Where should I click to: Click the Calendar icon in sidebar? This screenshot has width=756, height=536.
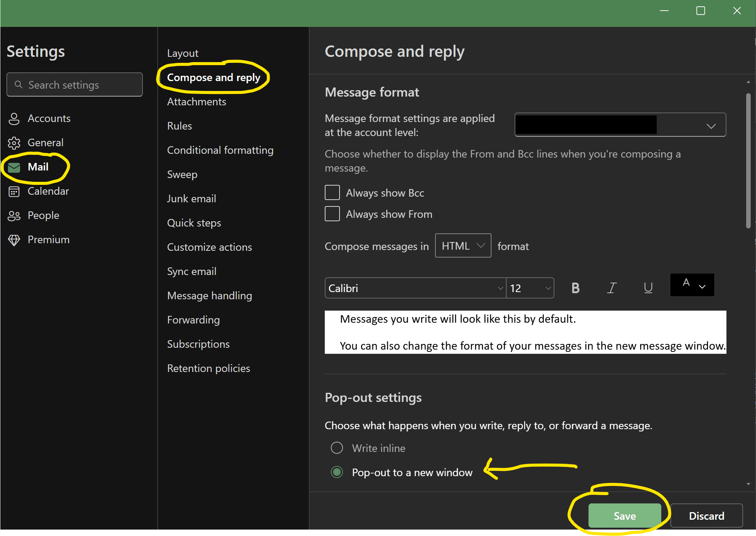[14, 192]
